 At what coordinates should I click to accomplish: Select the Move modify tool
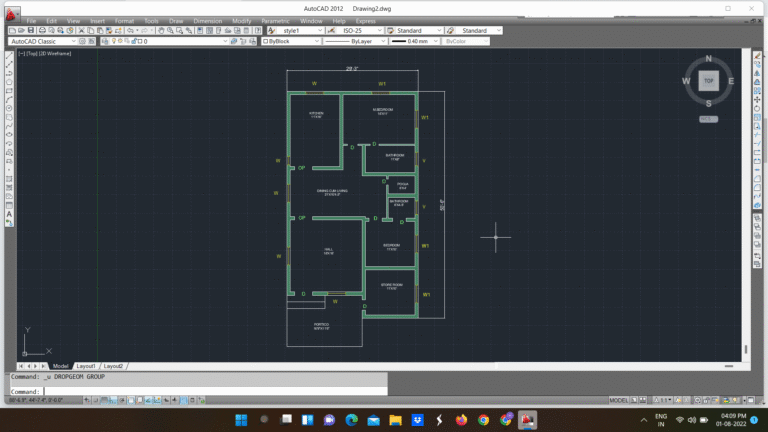coord(757,99)
